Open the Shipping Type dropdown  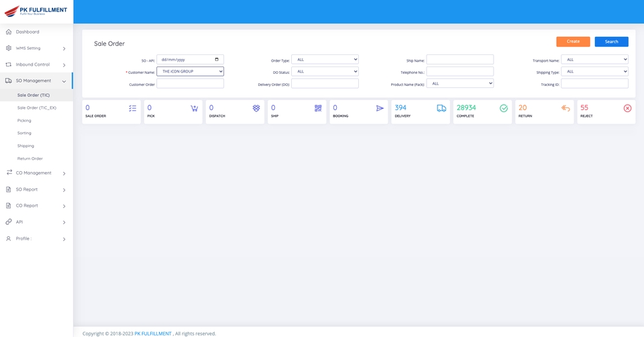coord(595,72)
